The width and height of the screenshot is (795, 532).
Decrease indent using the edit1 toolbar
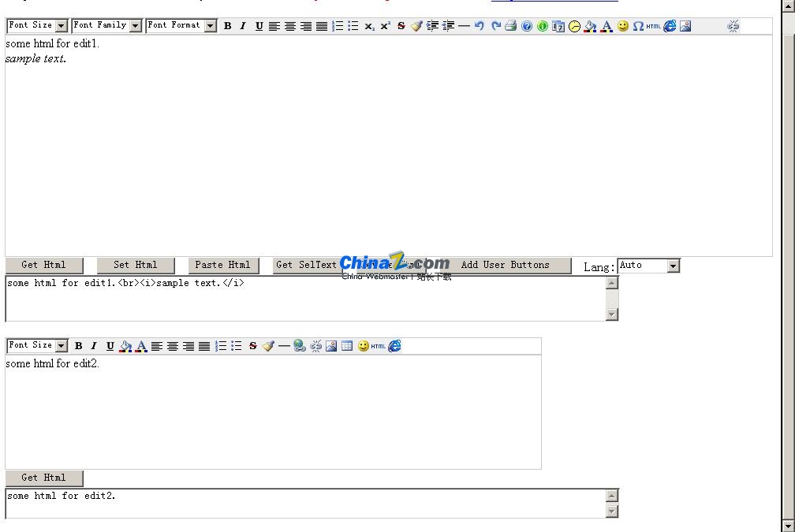(448, 26)
